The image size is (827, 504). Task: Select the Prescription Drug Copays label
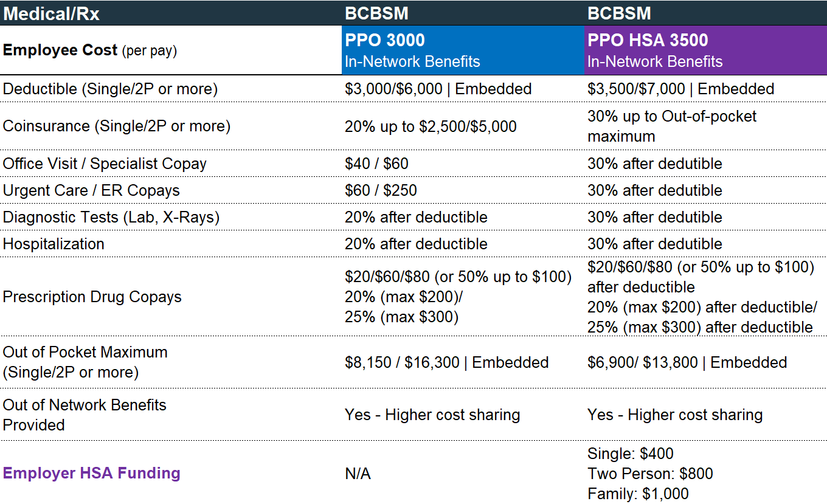coord(92,297)
